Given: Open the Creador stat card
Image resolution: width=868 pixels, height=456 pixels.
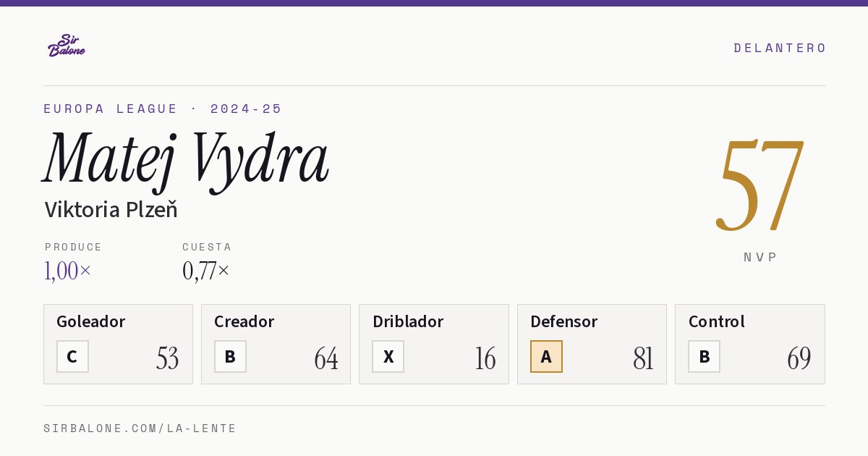Looking at the screenshot, I should [276, 344].
